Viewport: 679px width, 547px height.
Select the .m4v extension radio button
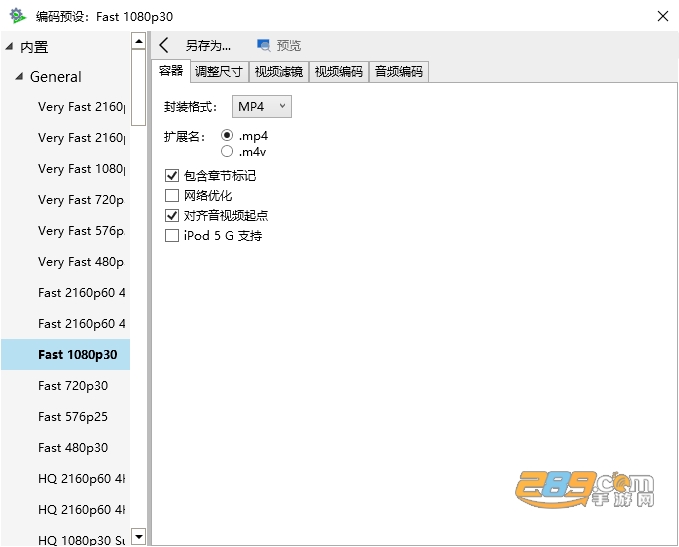tap(227, 151)
